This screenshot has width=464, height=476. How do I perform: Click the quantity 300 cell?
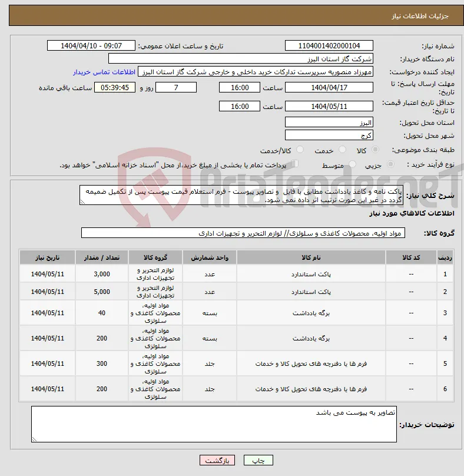(102, 363)
